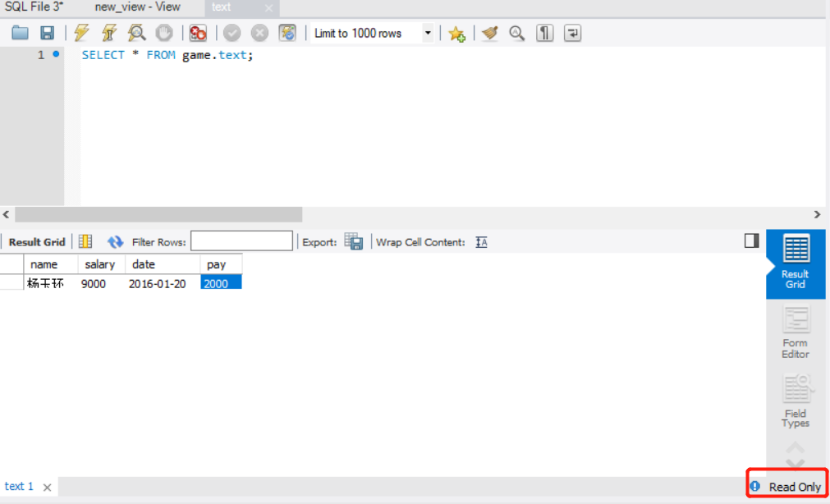Open Form Editor side panel

coord(795,332)
